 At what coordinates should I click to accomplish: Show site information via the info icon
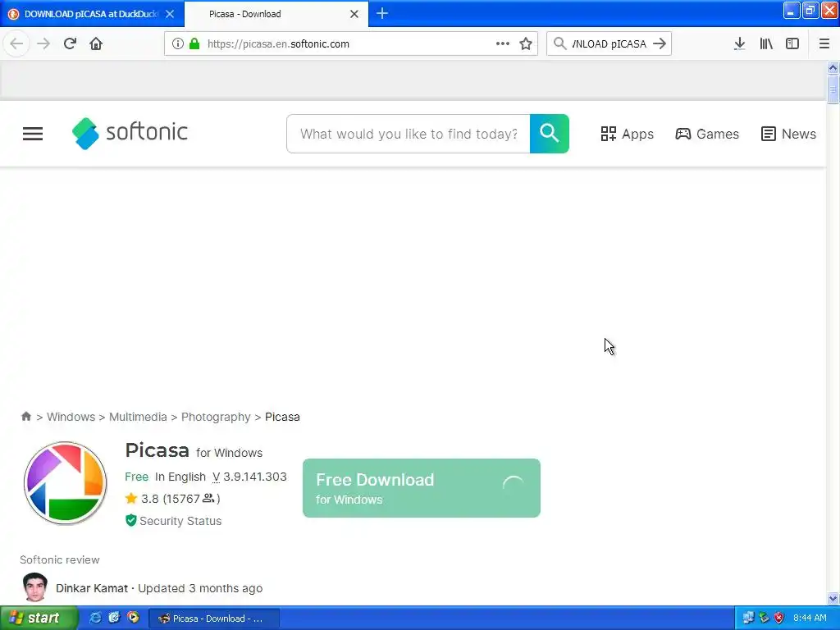[178, 43]
